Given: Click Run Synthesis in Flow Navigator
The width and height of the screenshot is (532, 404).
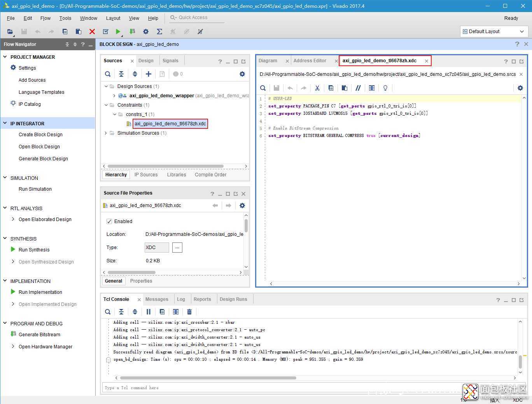Looking at the screenshot, I should click(34, 250).
